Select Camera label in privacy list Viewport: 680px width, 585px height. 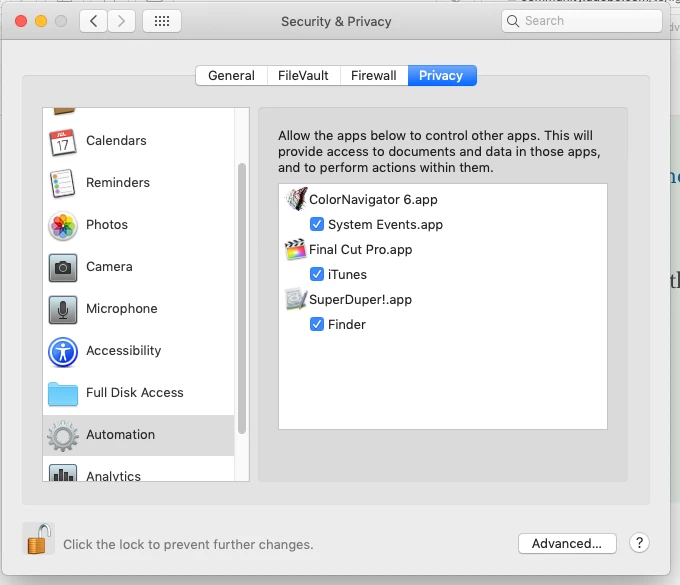coord(109,267)
